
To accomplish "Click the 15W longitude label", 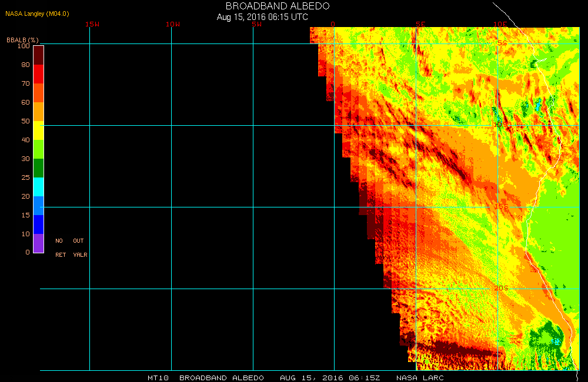I will pyautogui.click(x=92, y=24).
